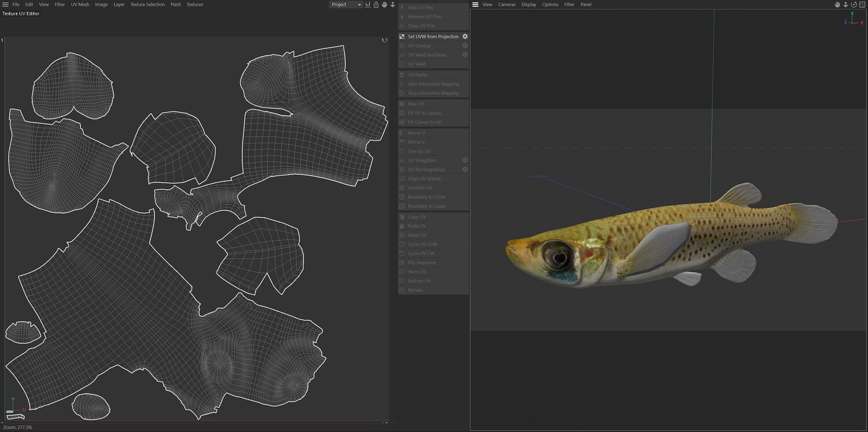Click the Copy UV command

pos(417,217)
